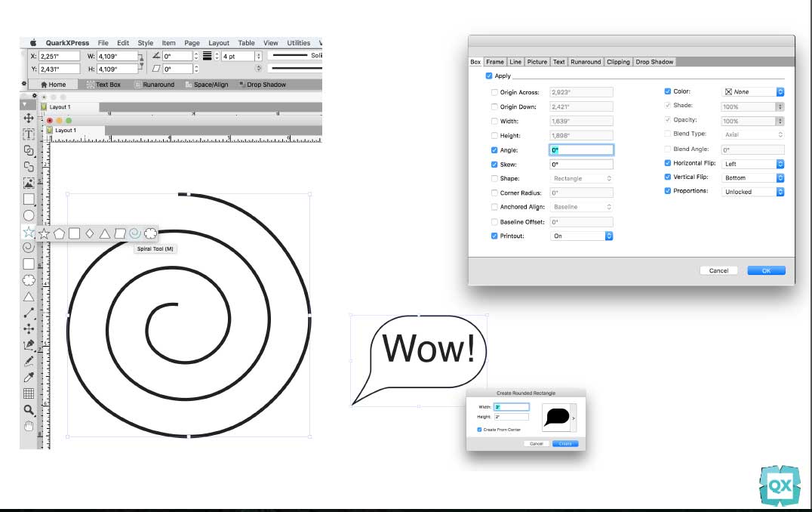
Task: Open the Proportions Unlocked dropdown
Action: pyautogui.click(x=752, y=192)
